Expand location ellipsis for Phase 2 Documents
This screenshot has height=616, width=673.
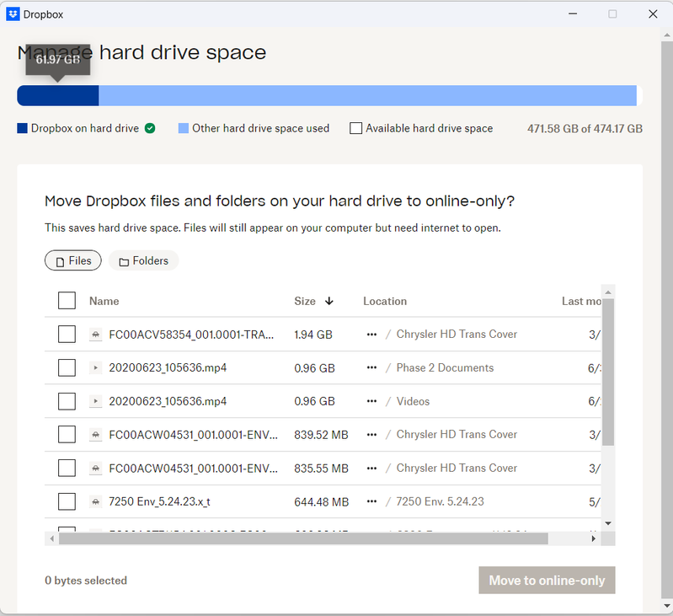pos(371,368)
